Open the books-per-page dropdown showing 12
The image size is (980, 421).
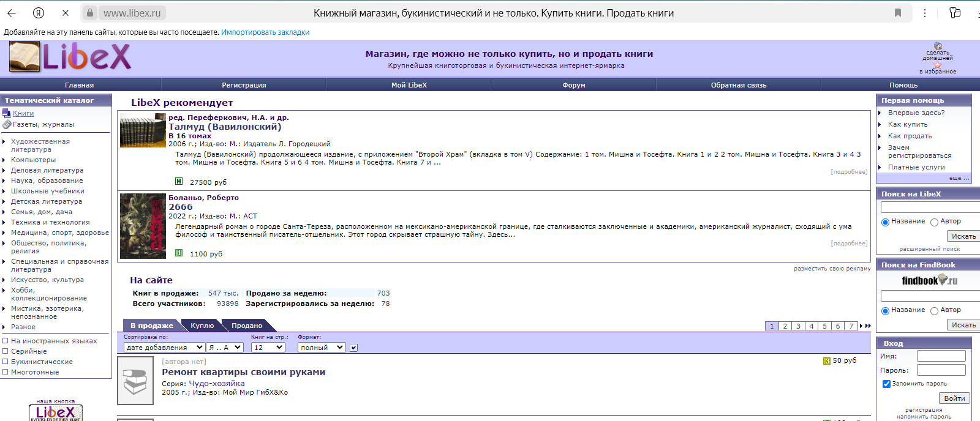tap(268, 347)
